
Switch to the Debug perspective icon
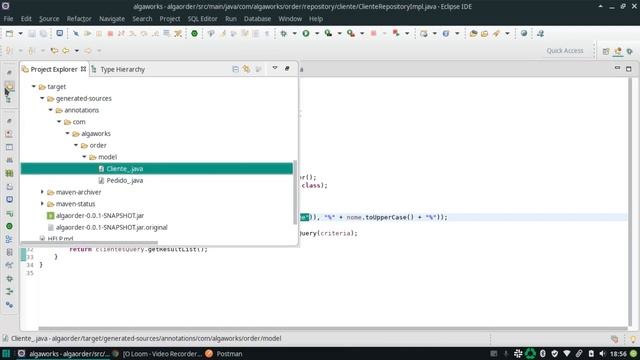click(630, 51)
